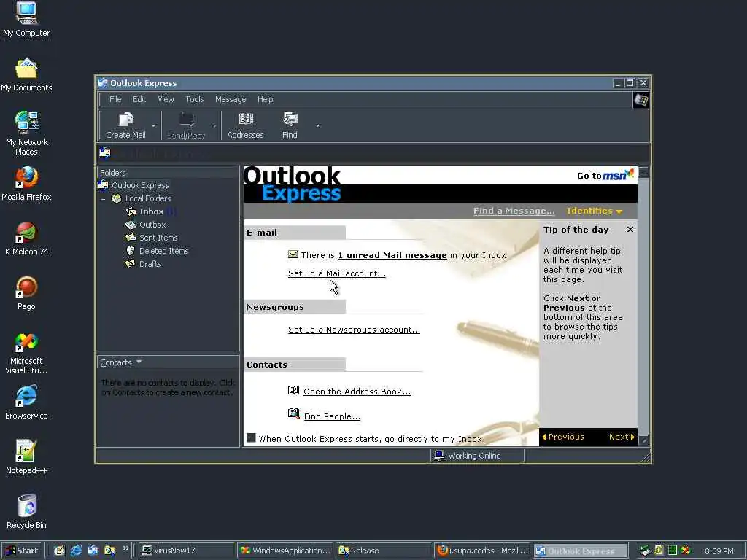This screenshot has width=747, height=560.
Task: Click the Start button
Action: [x=22, y=551]
